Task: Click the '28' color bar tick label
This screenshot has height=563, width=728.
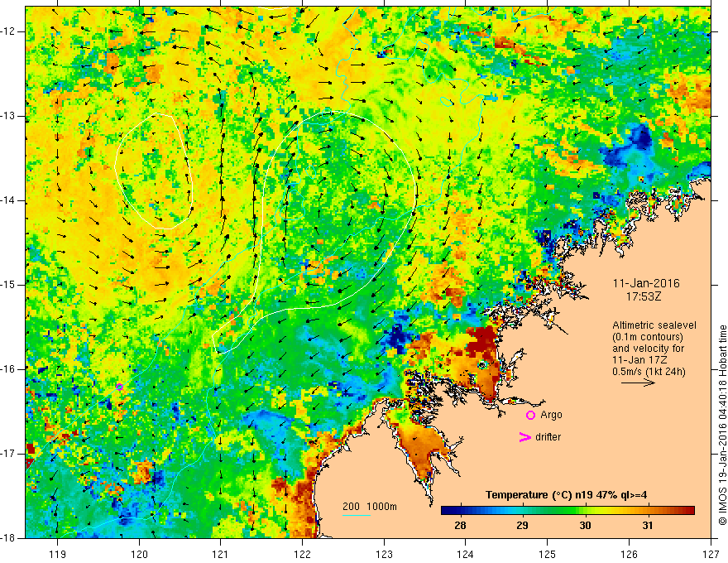Action: point(460,526)
